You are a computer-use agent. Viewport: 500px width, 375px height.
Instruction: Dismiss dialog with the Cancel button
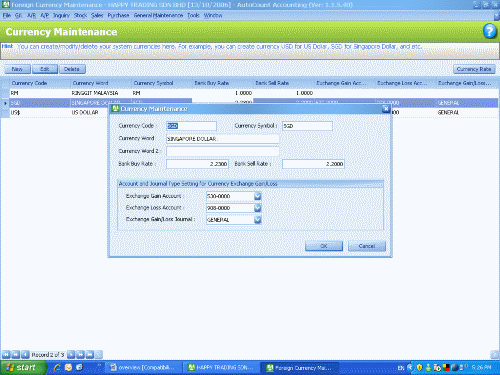[x=367, y=246]
